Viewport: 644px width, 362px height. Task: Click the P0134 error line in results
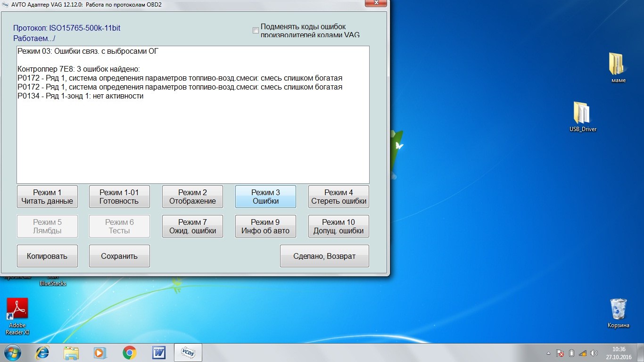tap(80, 96)
